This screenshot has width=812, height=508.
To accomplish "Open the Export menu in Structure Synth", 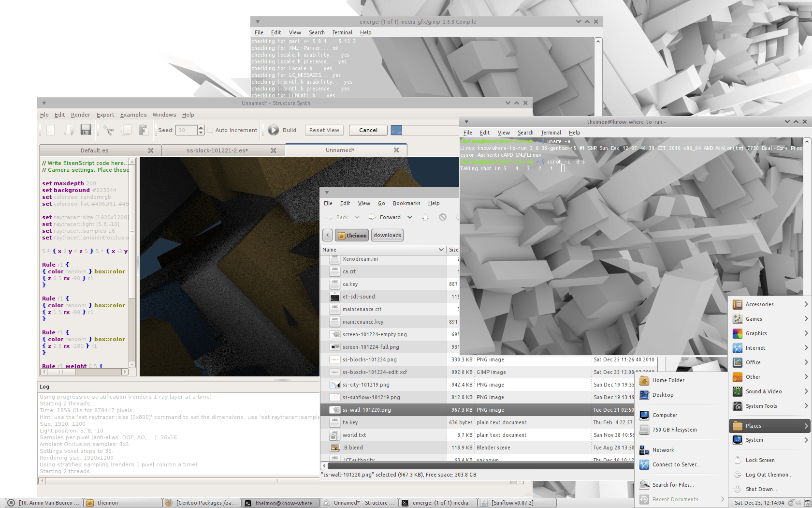I will pyautogui.click(x=105, y=115).
